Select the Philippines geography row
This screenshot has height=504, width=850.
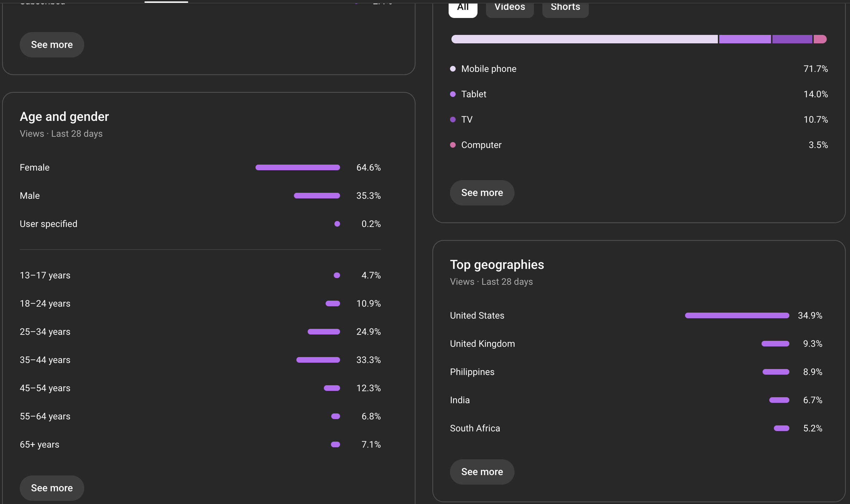tap(636, 372)
